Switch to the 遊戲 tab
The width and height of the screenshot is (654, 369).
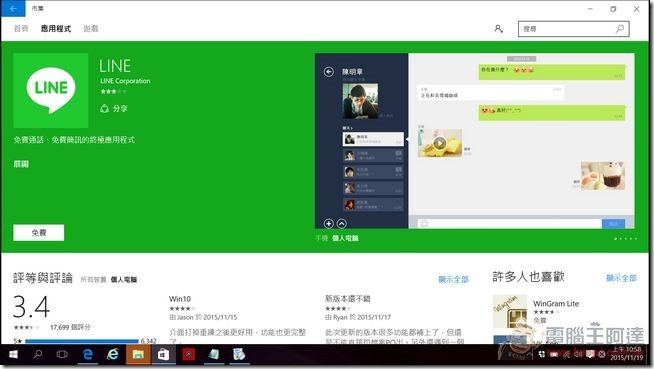(91, 29)
